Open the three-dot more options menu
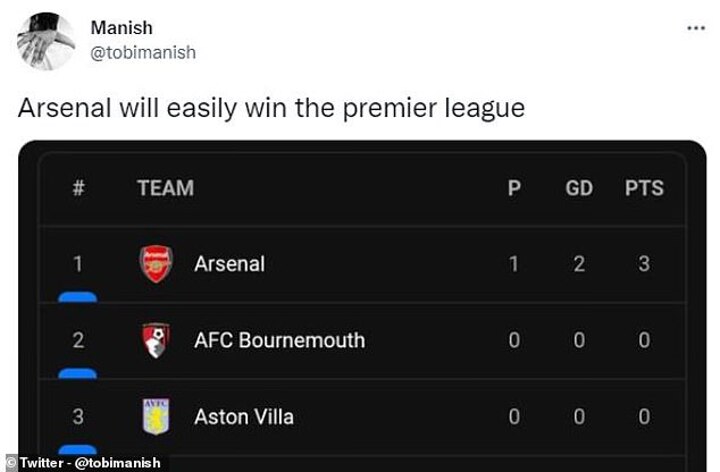The image size is (720, 472). click(x=696, y=28)
